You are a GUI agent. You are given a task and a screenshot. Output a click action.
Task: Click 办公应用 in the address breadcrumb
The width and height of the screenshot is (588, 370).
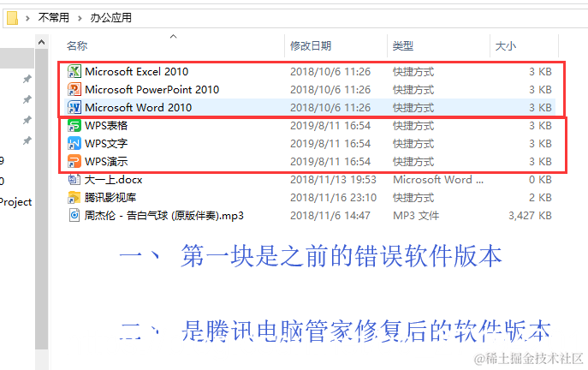pos(110,18)
